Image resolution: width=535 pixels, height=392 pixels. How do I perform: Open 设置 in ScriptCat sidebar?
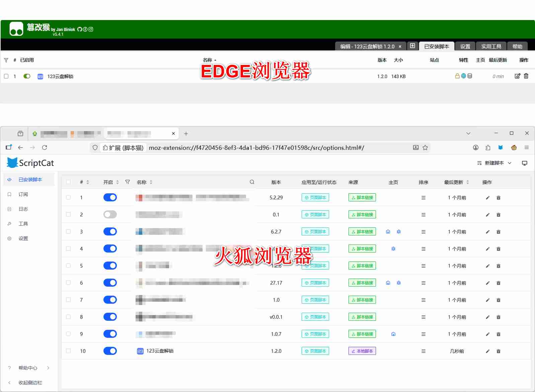23,238
